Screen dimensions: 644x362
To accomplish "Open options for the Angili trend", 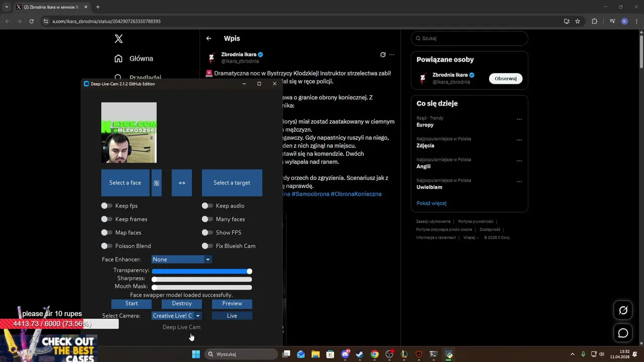I will click(x=519, y=161).
